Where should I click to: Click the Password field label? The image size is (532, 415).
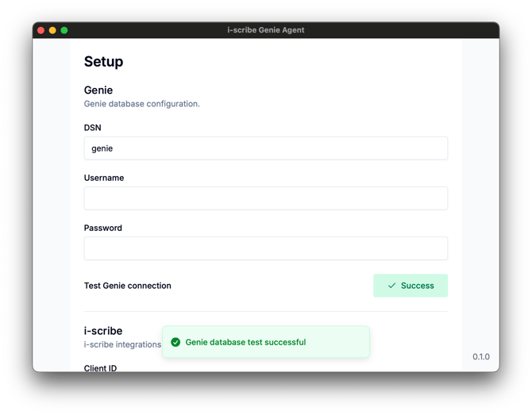[x=102, y=228]
